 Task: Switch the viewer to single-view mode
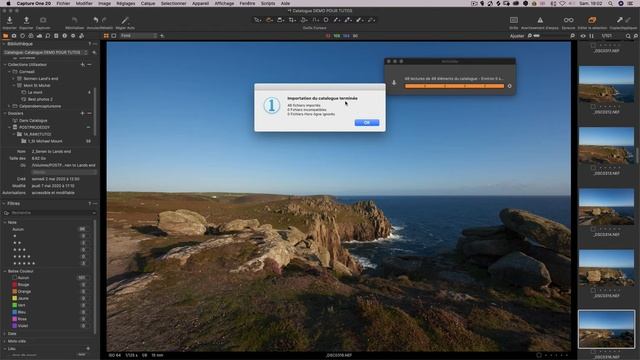click(x=114, y=36)
